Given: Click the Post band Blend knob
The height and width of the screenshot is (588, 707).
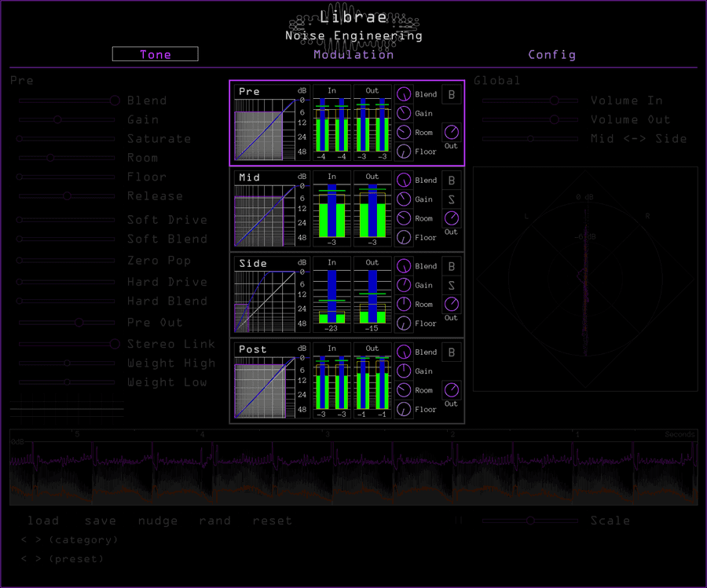Looking at the screenshot, I should coord(404,352).
